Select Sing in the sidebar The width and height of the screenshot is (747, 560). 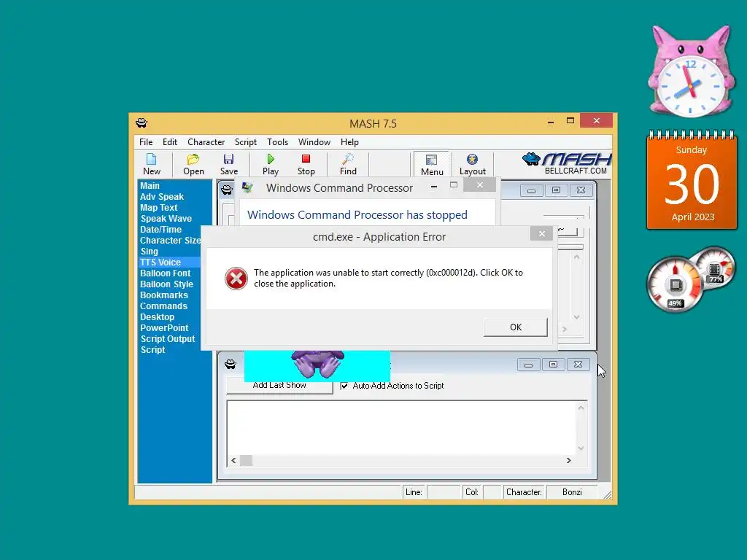[x=149, y=252]
